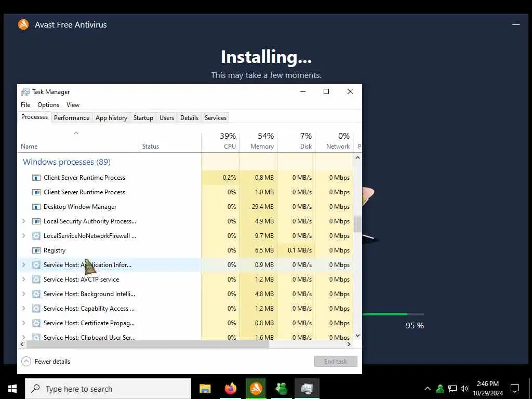
Task: Click the vertical scrollbar down arrow
Action: click(357, 336)
